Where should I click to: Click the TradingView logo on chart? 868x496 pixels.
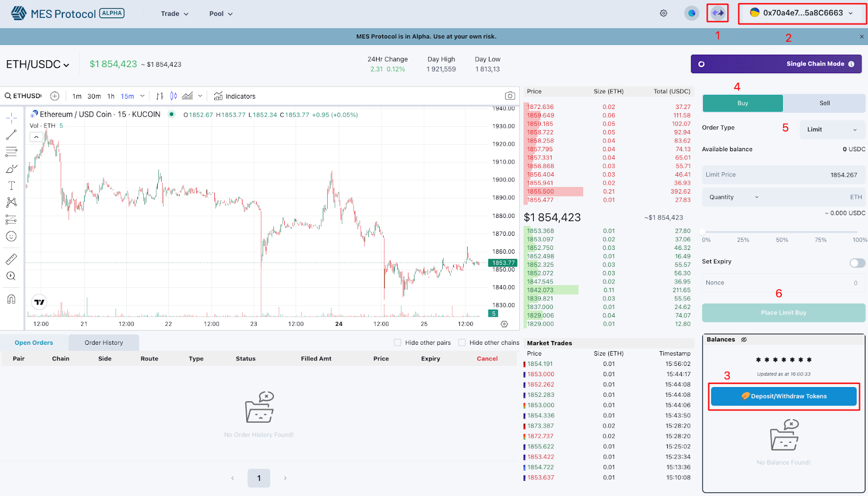pyautogui.click(x=39, y=302)
